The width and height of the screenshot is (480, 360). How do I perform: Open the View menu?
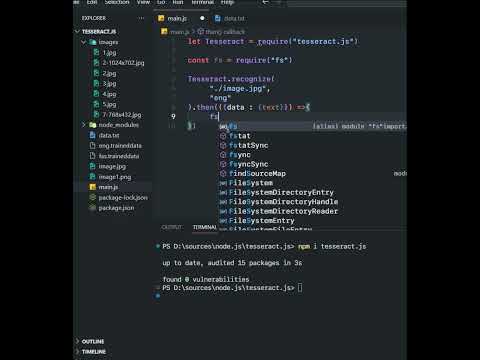point(143,2)
